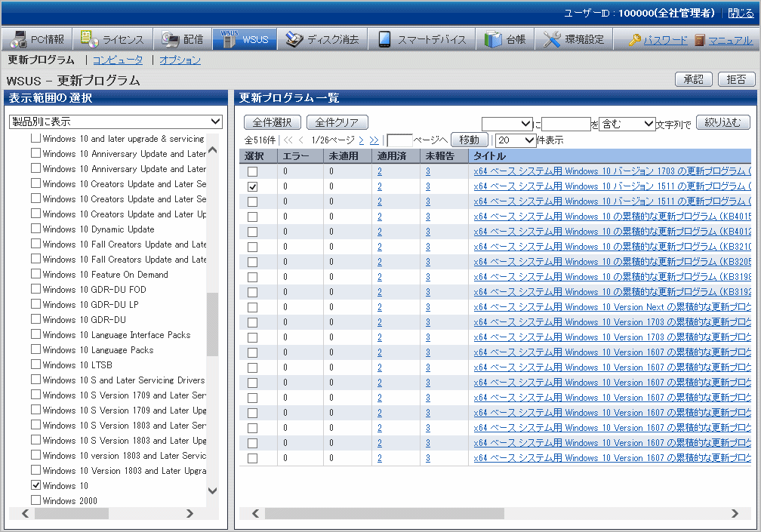Screen dimensions: 761x532
Task: Uncheck the selected バージョン 1511 update checkbox
Action: point(252,186)
